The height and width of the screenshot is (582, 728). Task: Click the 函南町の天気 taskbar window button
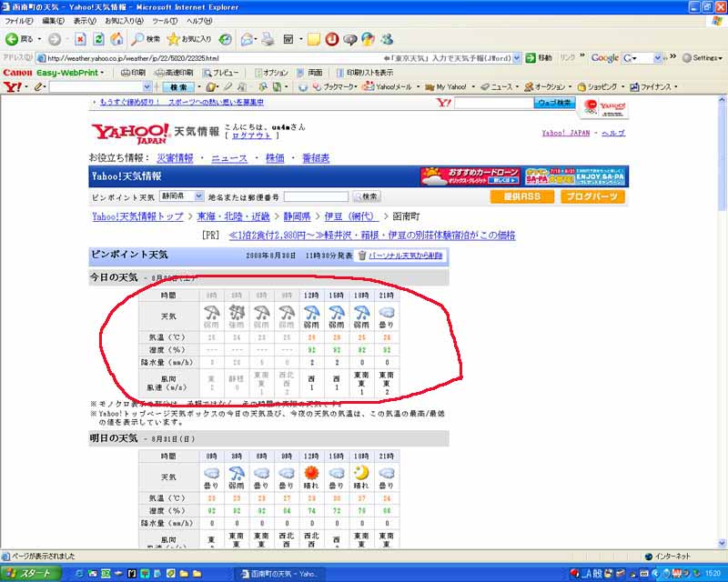(x=280, y=574)
